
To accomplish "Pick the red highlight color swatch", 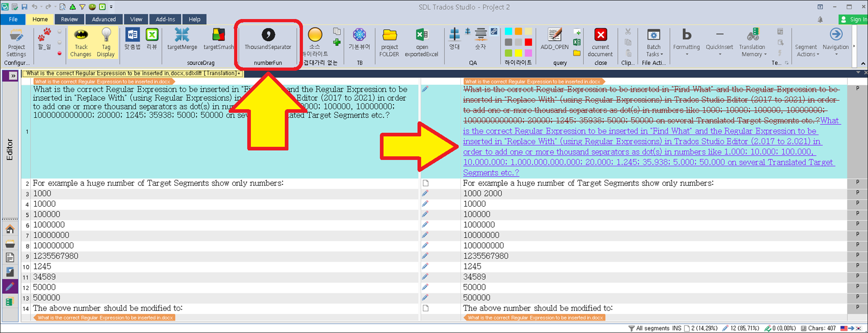I will click(x=529, y=42).
